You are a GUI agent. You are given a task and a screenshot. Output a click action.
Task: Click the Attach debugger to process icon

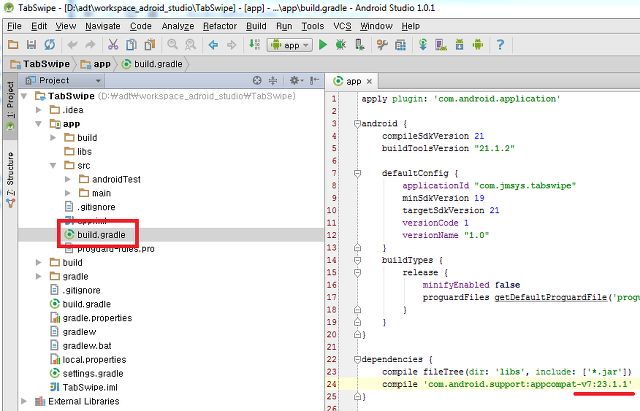click(360, 44)
